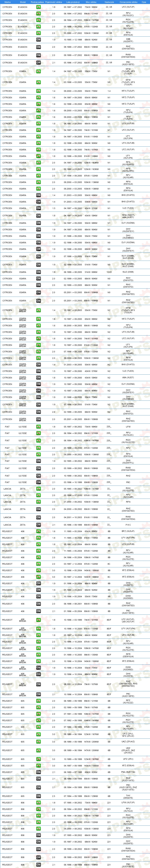The height and width of the screenshot is (868, 150).
Task: Select engine code P9A (XUD11A)
Action: point(128,772)
